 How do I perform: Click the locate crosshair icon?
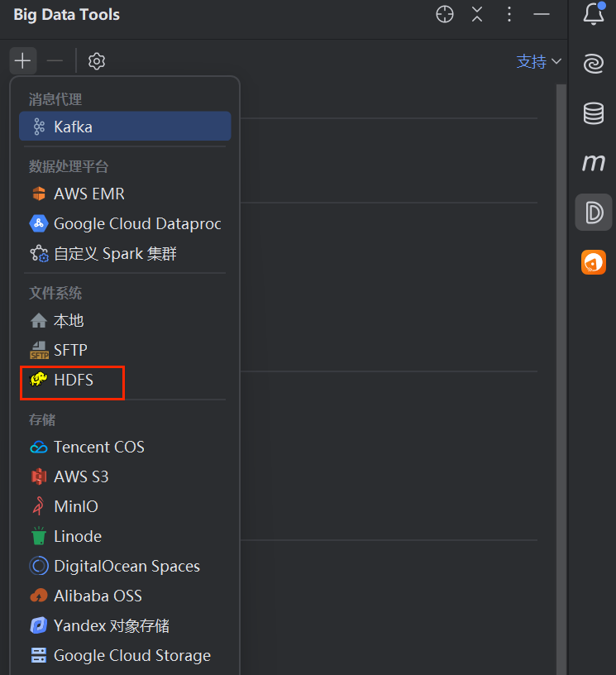pyautogui.click(x=445, y=15)
